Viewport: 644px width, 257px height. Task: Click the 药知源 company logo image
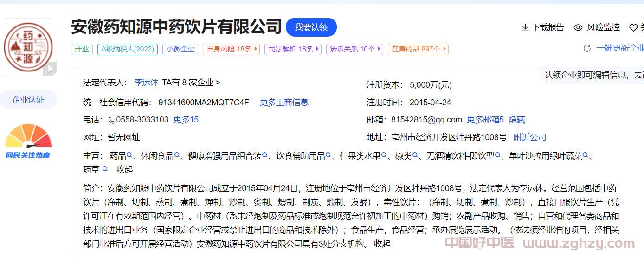[28, 47]
